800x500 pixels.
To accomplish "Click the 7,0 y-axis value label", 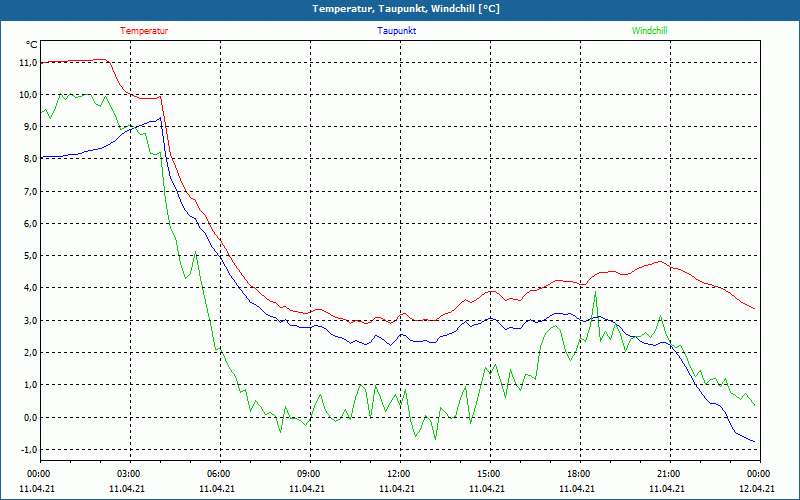I will [x=29, y=191].
